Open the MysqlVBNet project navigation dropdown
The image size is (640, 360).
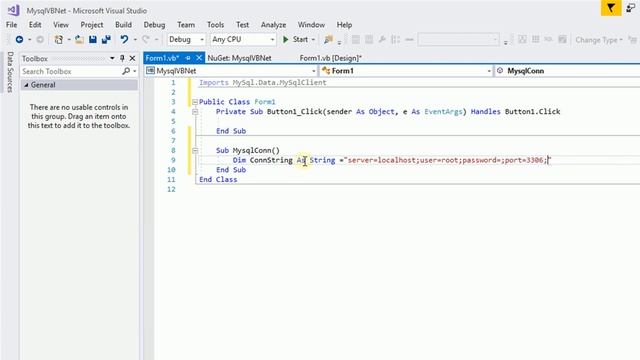click(x=231, y=71)
